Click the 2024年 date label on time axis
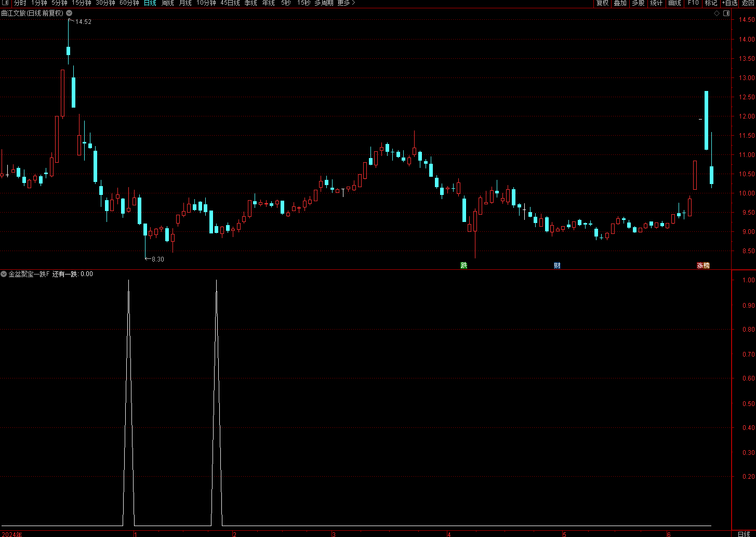 [x=12, y=534]
